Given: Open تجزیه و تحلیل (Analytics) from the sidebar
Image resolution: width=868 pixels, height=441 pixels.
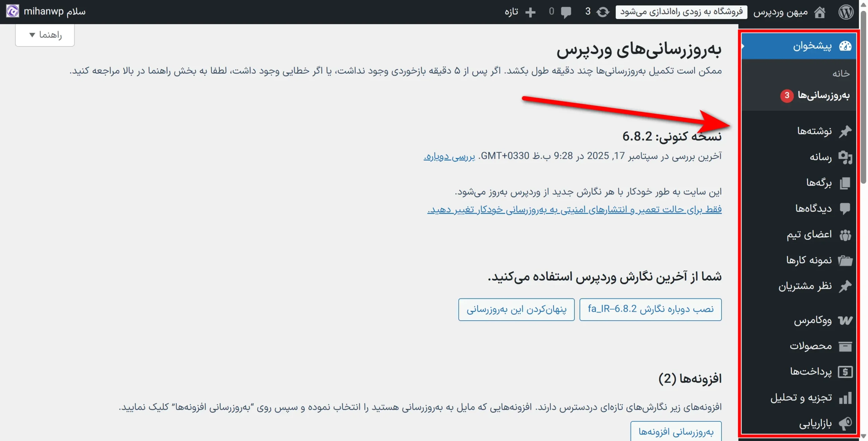Looking at the screenshot, I should click(801, 398).
